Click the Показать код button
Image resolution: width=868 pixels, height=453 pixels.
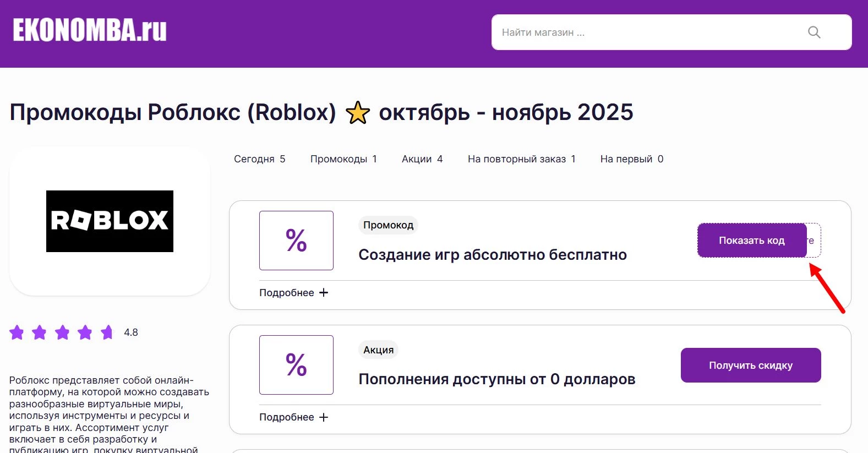(752, 240)
